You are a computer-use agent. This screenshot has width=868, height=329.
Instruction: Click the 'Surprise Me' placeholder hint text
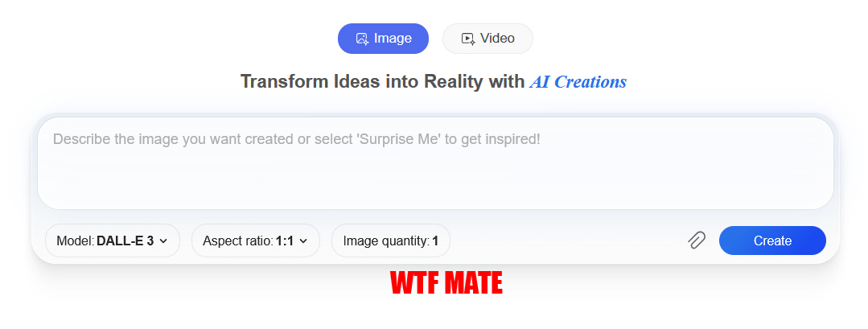click(x=398, y=139)
